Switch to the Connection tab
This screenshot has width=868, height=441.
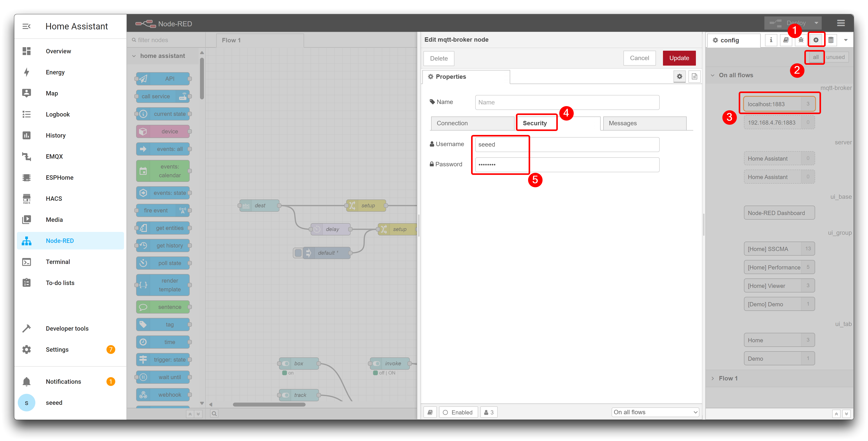tap(472, 123)
